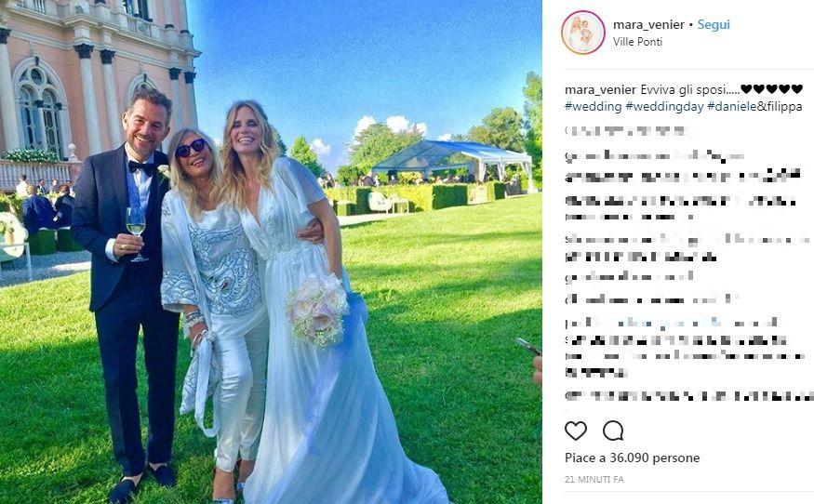Open the #wedding hashtag
Viewport: 814px width, 504px height.
point(594,106)
